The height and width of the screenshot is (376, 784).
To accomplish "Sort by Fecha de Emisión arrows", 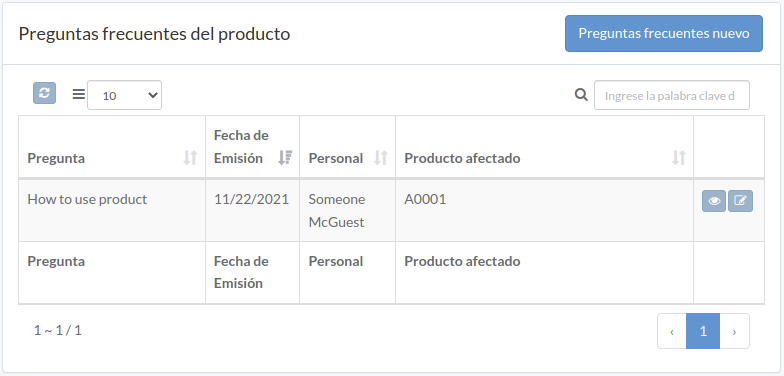I will [x=285, y=158].
